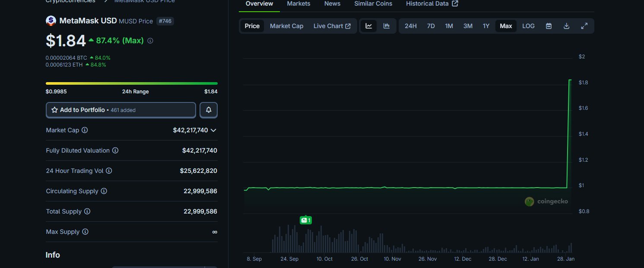
Task: Click Market Cap info icon
Action: (x=85, y=130)
